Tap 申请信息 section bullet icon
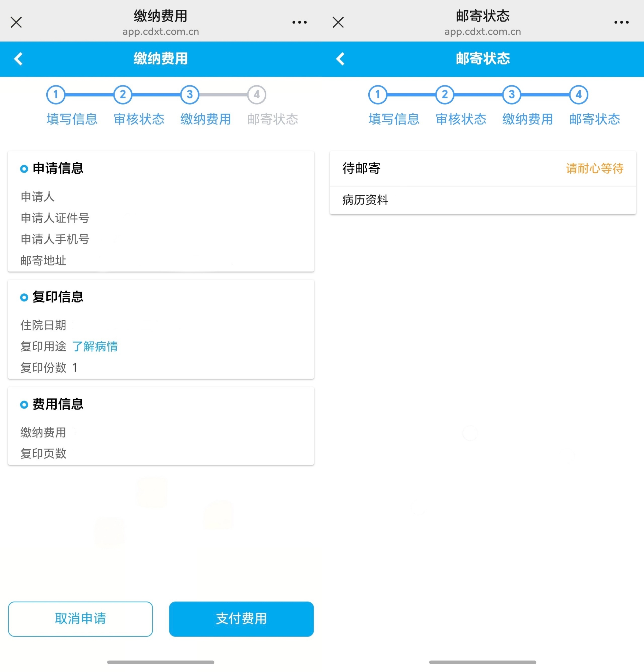 pos(24,169)
